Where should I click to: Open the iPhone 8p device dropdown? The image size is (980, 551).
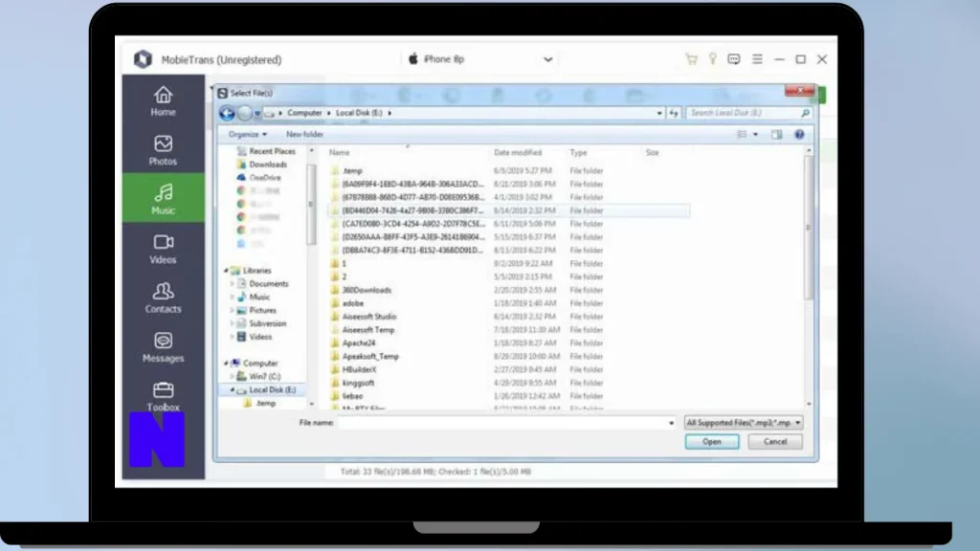point(480,59)
